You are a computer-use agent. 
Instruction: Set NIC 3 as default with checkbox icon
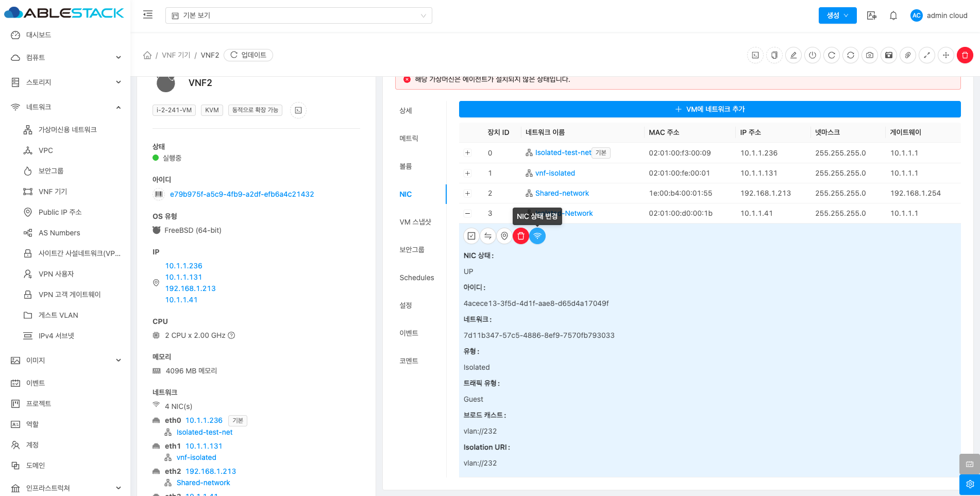pyautogui.click(x=471, y=236)
